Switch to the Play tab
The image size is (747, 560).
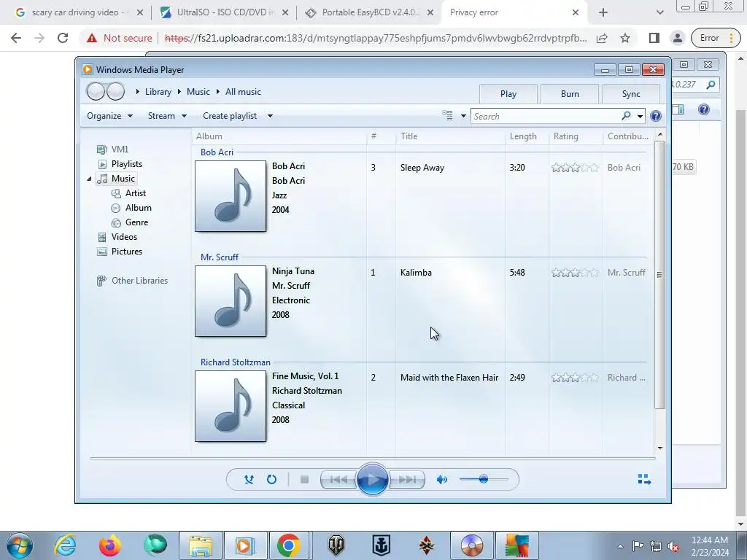point(508,94)
